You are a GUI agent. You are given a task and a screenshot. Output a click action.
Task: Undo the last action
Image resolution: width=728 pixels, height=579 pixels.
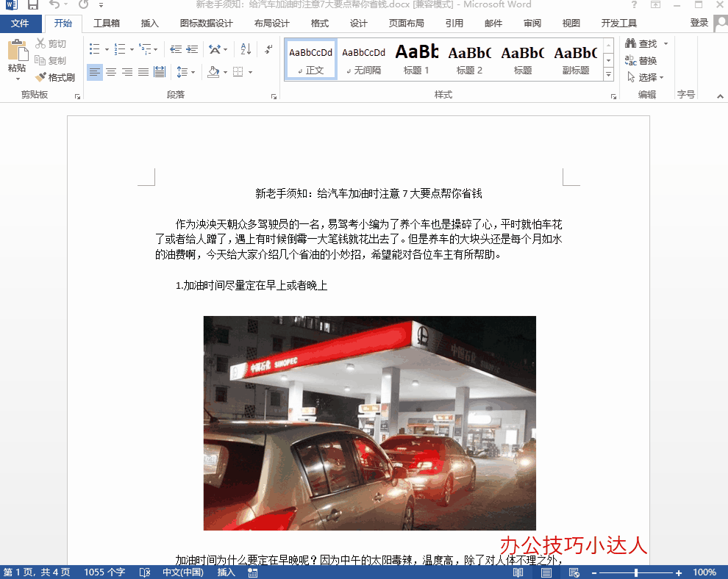click(54, 4)
